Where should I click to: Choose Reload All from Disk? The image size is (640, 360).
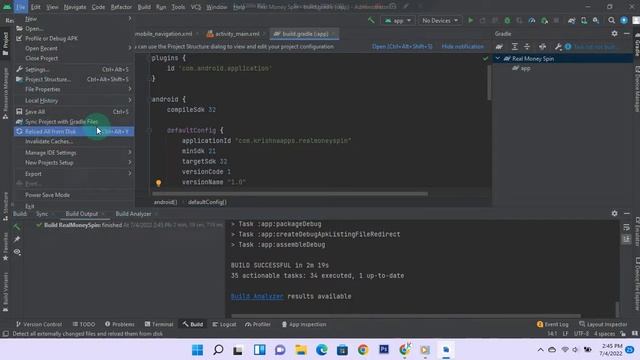click(73, 131)
